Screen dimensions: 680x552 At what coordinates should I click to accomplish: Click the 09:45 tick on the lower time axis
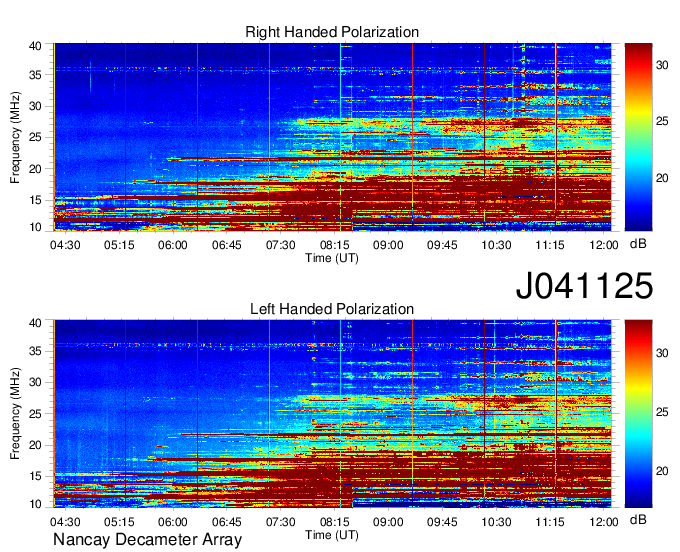442,522
